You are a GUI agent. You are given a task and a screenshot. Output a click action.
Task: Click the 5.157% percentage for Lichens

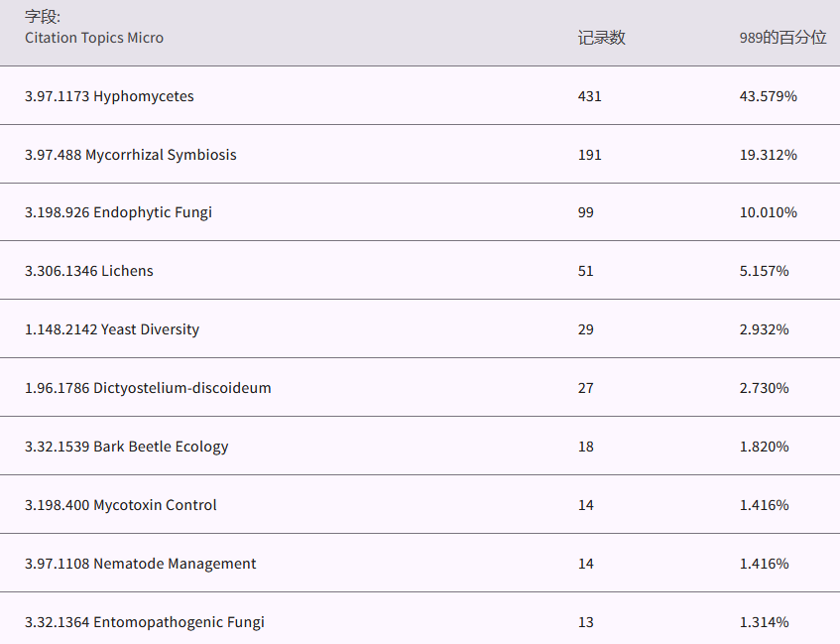[x=764, y=271]
